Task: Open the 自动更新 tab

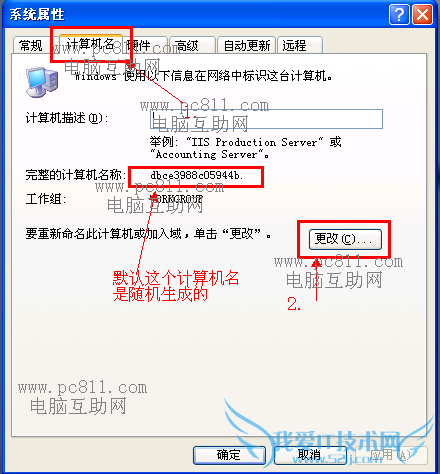Action: coord(246,45)
